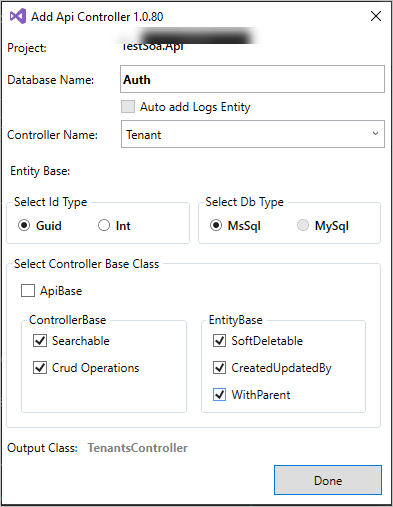Click the Done button
The height and width of the screenshot is (507, 393).
click(x=328, y=480)
